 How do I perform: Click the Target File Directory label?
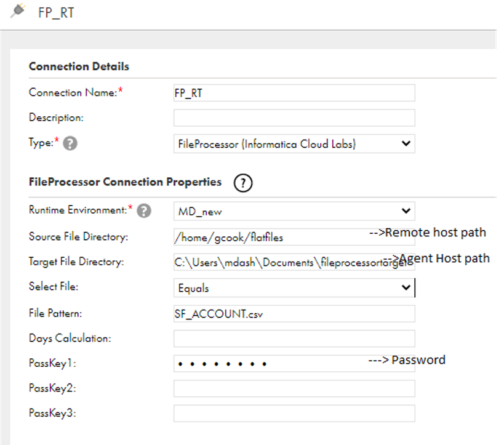(x=76, y=262)
